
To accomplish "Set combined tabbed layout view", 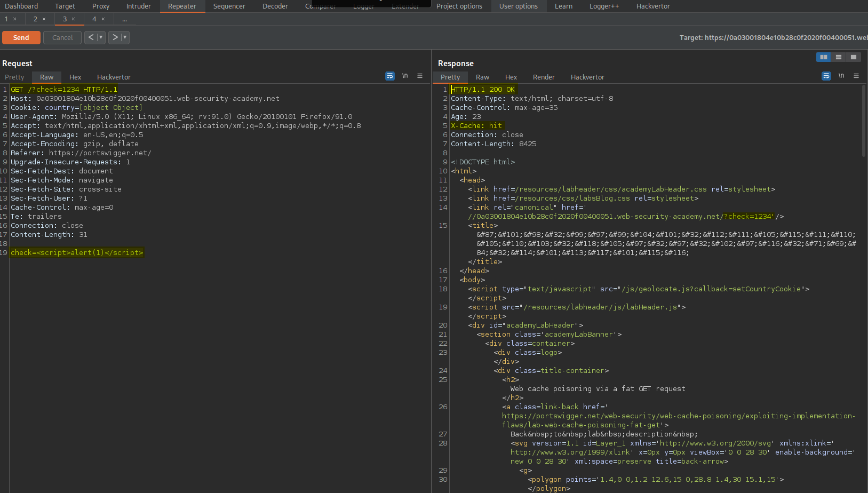I will (854, 57).
